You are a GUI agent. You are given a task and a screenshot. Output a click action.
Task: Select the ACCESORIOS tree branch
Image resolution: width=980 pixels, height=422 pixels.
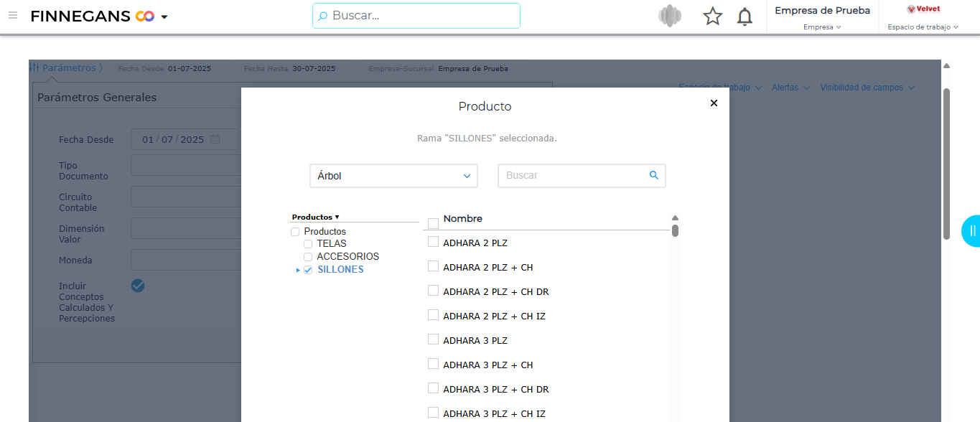347,256
